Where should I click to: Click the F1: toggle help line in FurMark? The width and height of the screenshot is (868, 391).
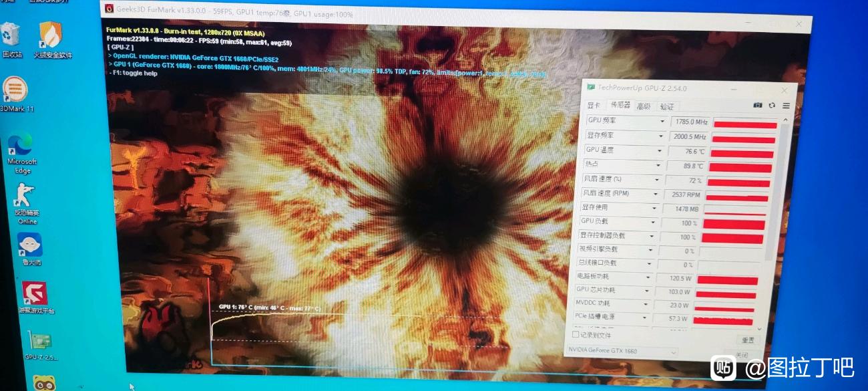coord(134,74)
